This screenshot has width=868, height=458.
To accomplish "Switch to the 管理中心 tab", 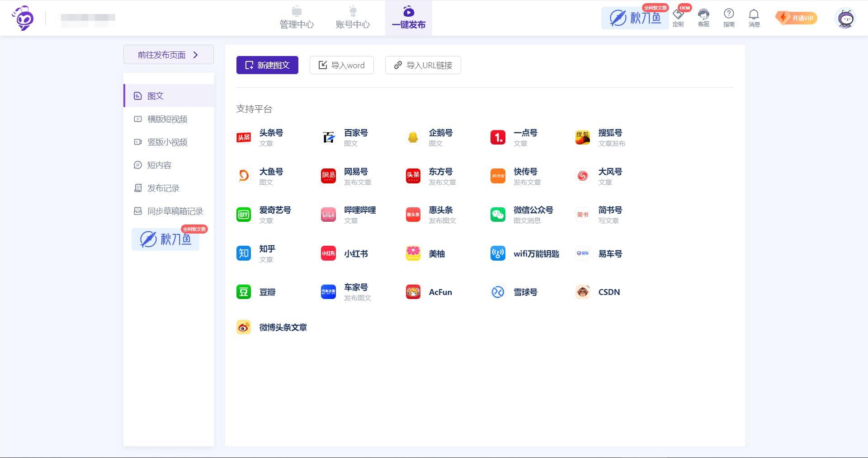I will tap(297, 18).
